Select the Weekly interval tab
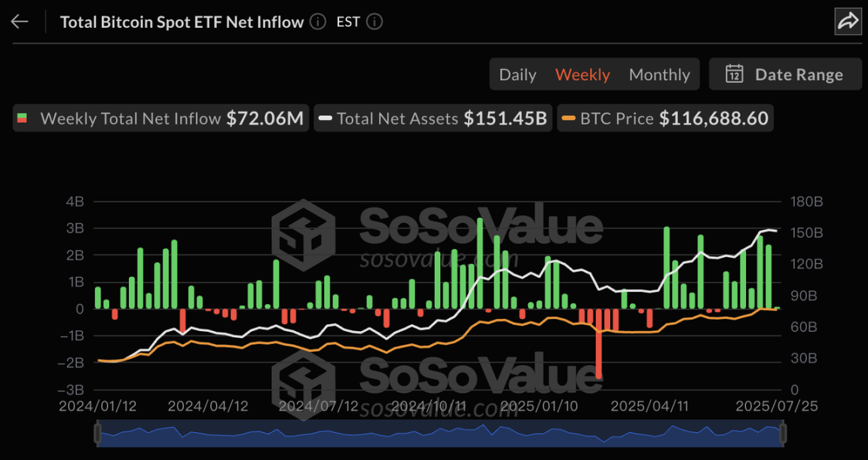The image size is (868, 460). tap(583, 75)
